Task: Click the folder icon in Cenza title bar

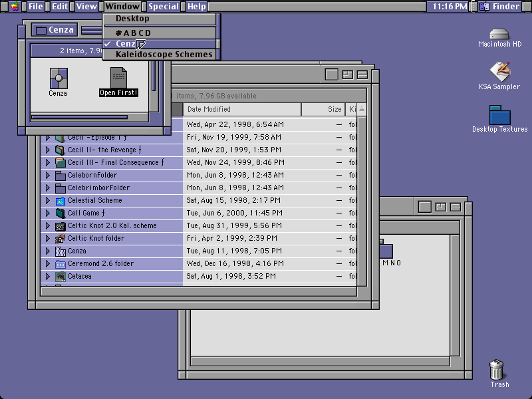Action: pos(41,30)
